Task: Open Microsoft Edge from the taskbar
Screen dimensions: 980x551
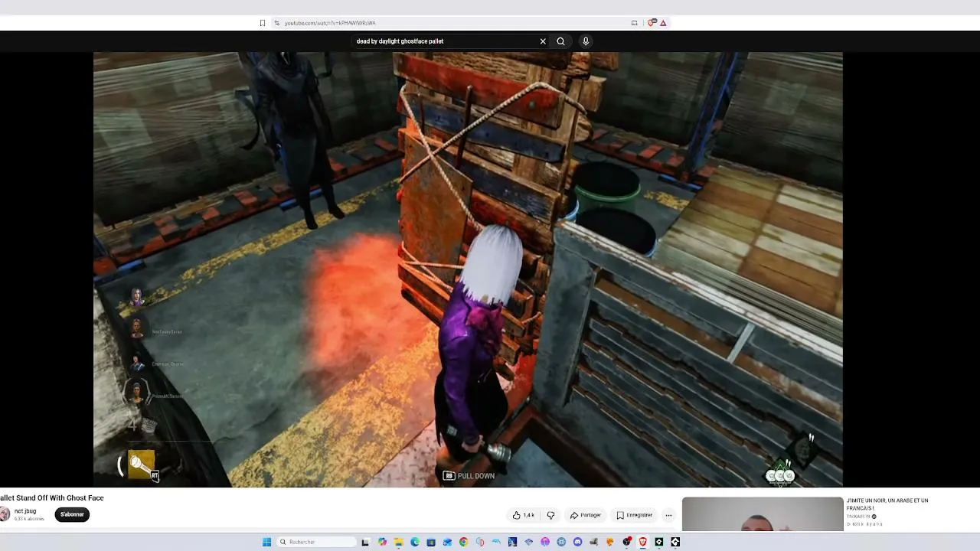Action: (x=415, y=542)
